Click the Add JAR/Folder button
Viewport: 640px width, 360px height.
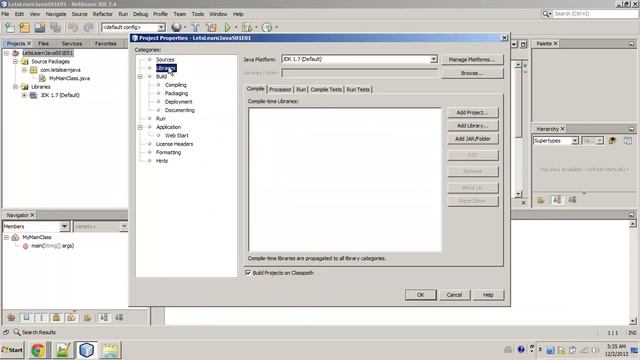473,139
